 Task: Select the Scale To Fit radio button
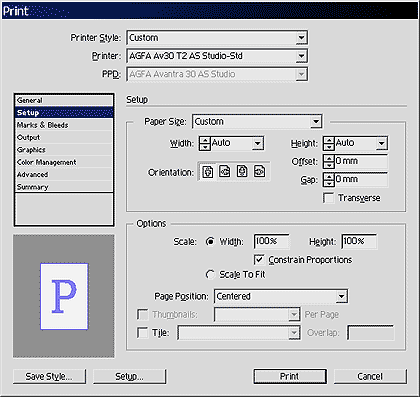[x=210, y=275]
